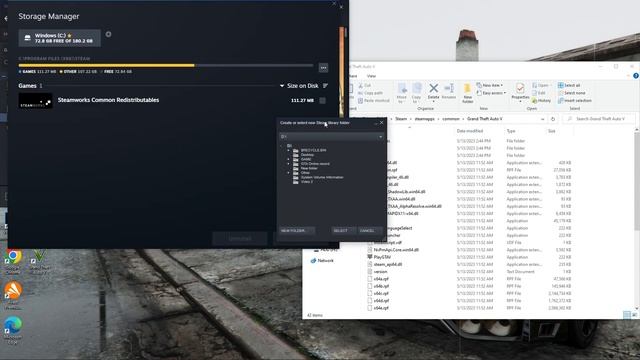Image resolution: width=640 pixels, height=360 pixels.
Task: Click Select none in Explorer ribbon
Action: [571, 93]
